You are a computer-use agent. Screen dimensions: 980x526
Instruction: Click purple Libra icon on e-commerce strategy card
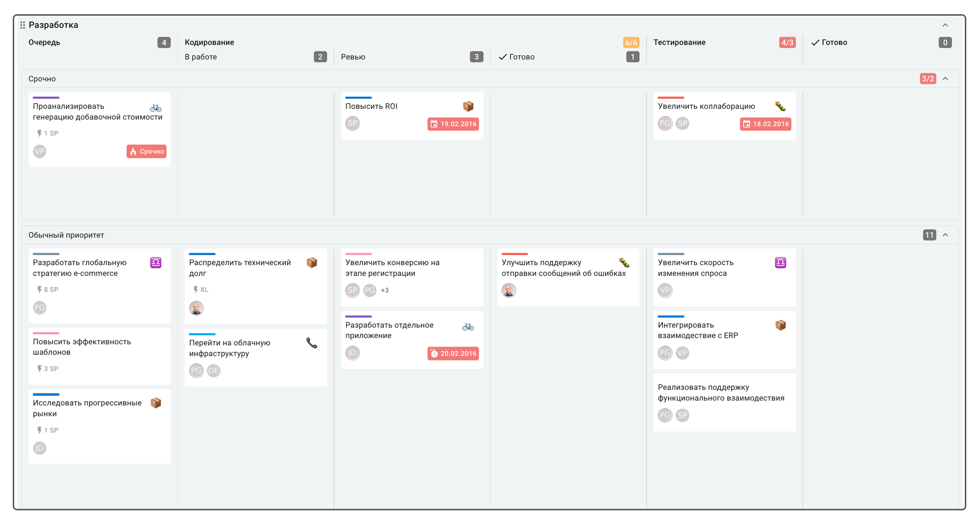[156, 263]
